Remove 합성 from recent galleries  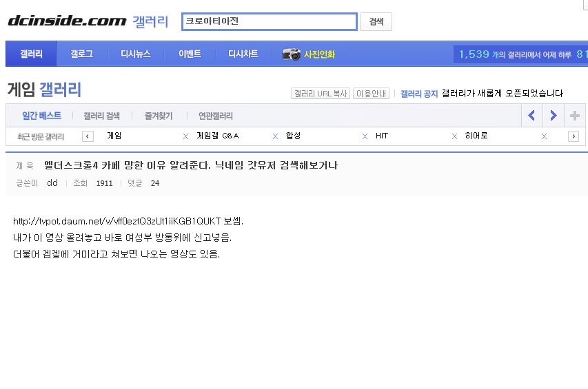pos(365,136)
